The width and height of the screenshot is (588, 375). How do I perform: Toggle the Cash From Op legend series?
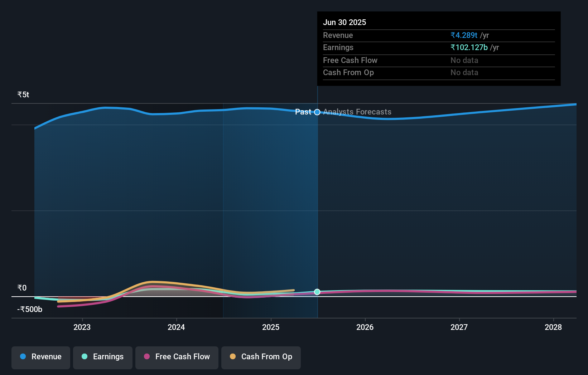pos(261,357)
